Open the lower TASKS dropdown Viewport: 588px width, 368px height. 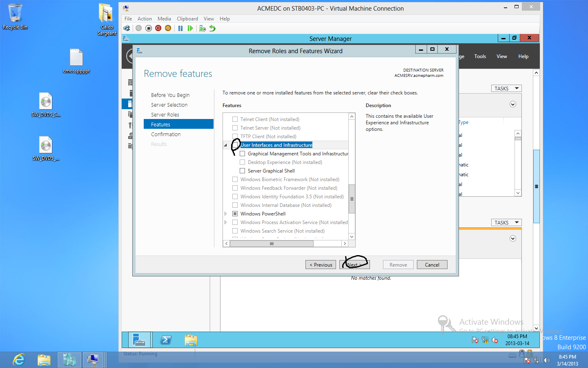tap(506, 222)
